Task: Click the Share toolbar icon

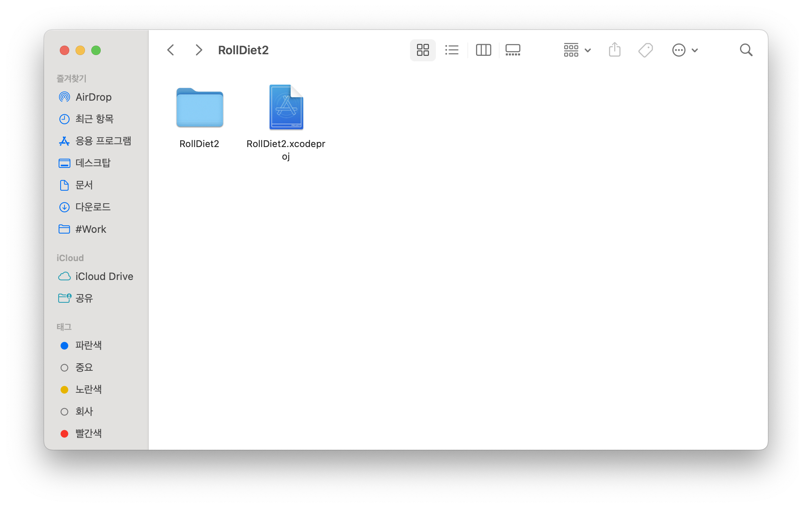Action: point(615,50)
